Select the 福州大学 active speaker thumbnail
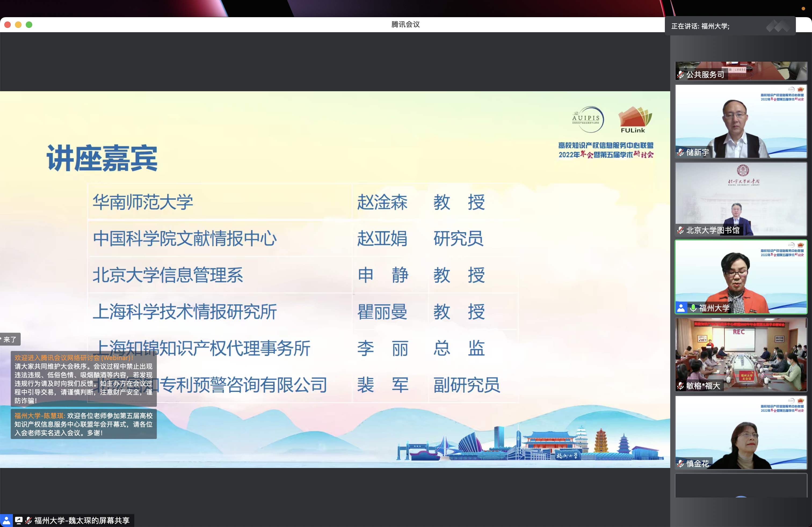 [741, 277]
